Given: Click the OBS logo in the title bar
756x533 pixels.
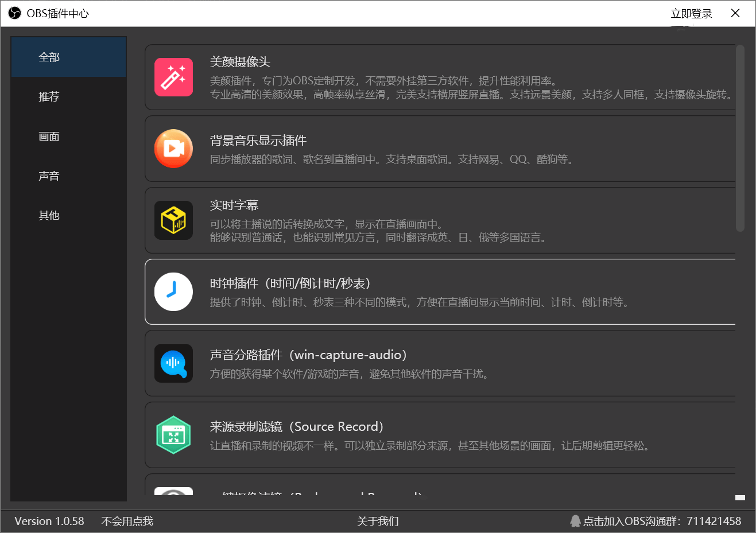Looking at the screenshot, I should 14,13.
